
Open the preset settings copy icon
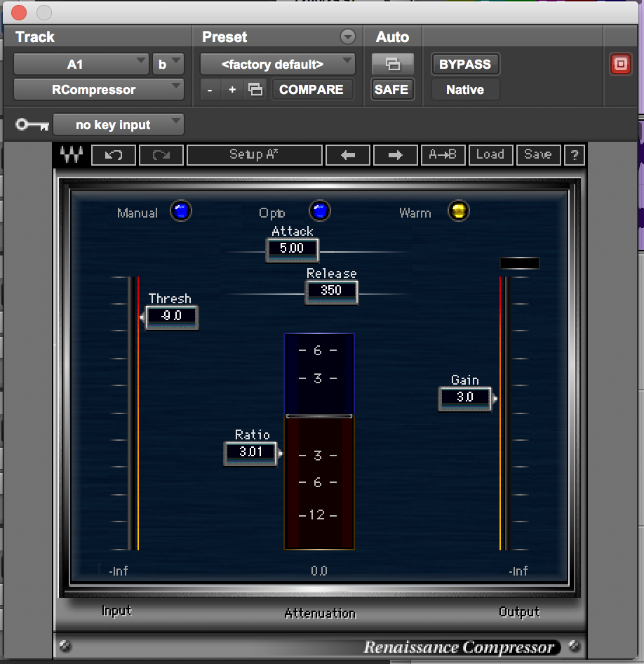tap(255, 89)
